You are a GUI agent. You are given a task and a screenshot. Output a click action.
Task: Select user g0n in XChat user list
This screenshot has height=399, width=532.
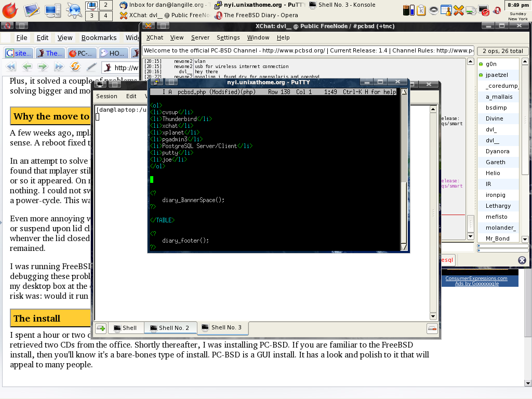click(498, 64)
